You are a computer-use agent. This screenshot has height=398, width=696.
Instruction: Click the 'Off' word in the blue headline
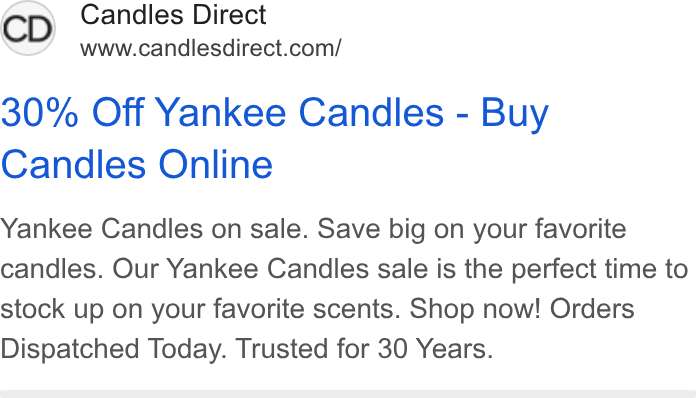click(118, 112)
